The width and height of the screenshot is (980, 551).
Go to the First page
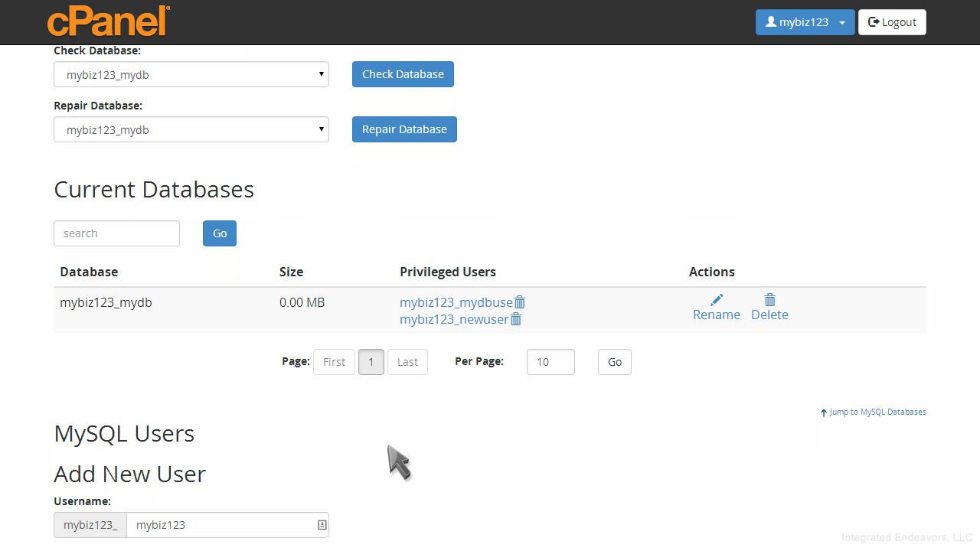334,362
